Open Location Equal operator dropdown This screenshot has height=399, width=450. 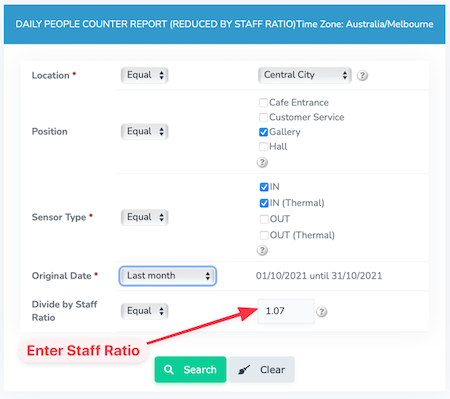tap(145, 75)
